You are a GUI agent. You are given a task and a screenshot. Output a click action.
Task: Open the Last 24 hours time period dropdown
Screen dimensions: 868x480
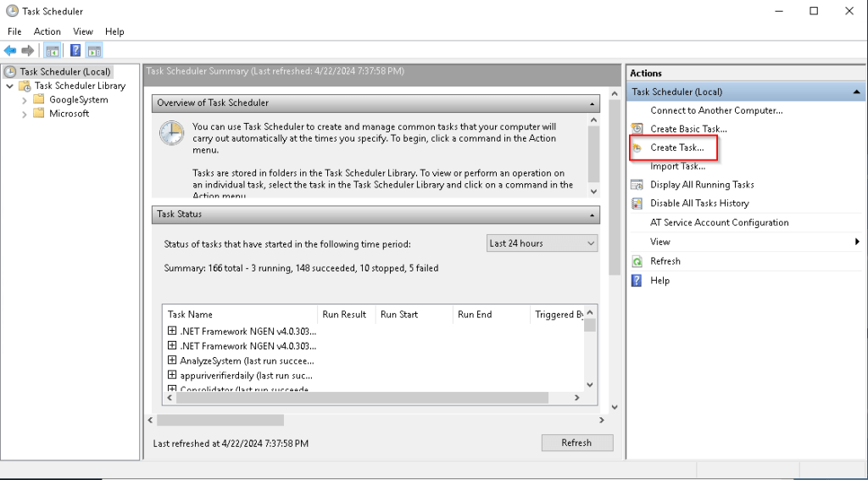(542, 243)
